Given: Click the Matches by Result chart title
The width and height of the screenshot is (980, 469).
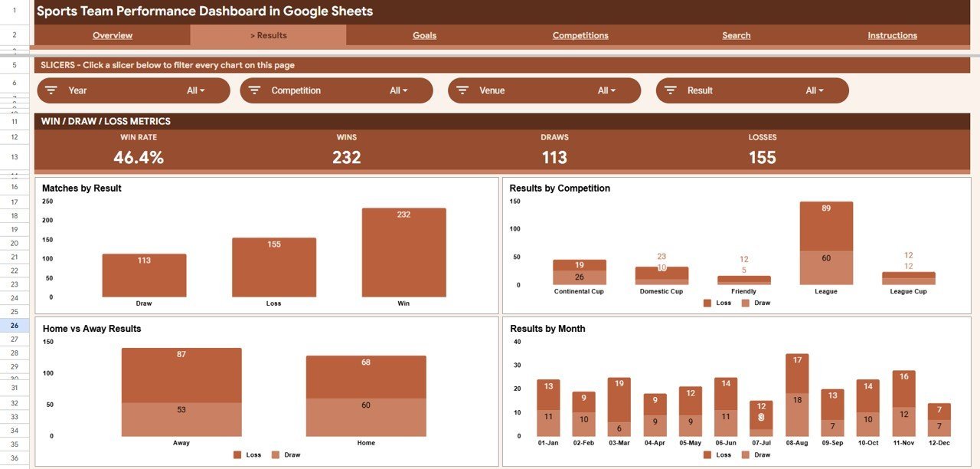Looking at the screenshot, I should [82, 189].
